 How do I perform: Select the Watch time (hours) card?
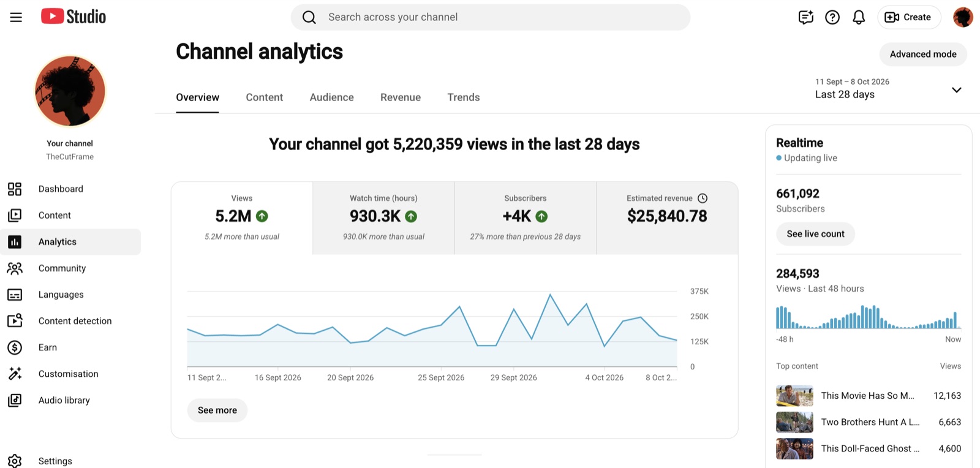pyautogui.click(x=383, y=217)
